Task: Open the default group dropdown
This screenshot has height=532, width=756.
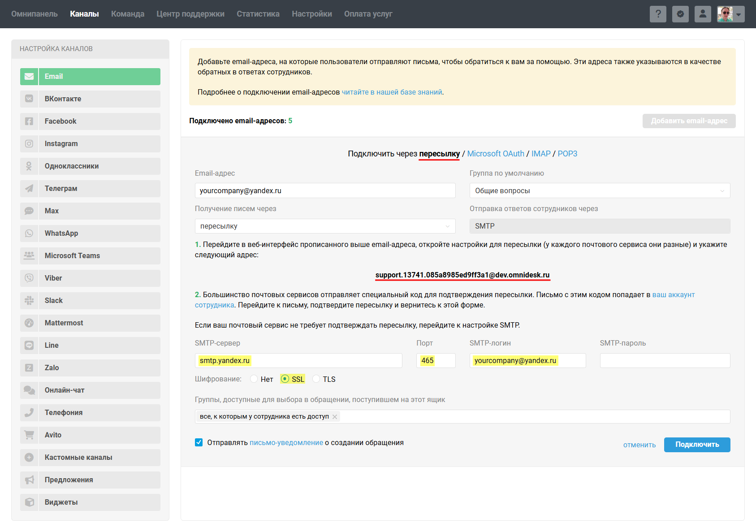Action: pyautogui.click(x=599, y=190)
